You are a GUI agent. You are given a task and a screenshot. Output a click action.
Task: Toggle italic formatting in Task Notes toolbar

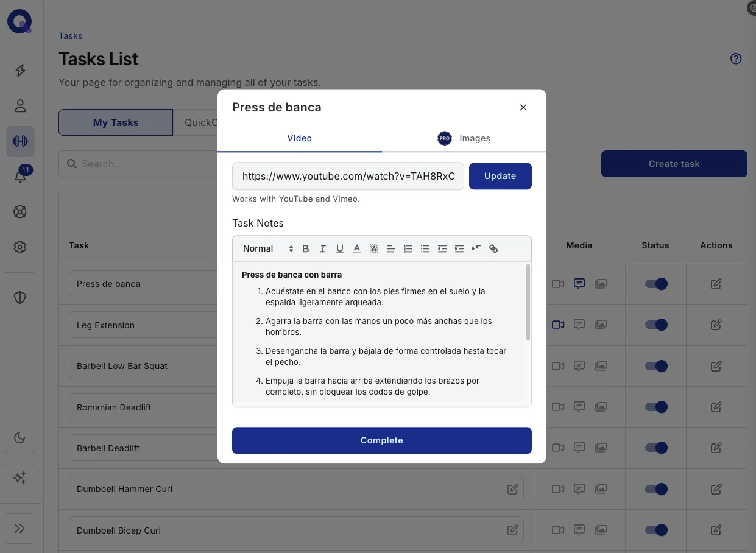[x=323, y=248]
